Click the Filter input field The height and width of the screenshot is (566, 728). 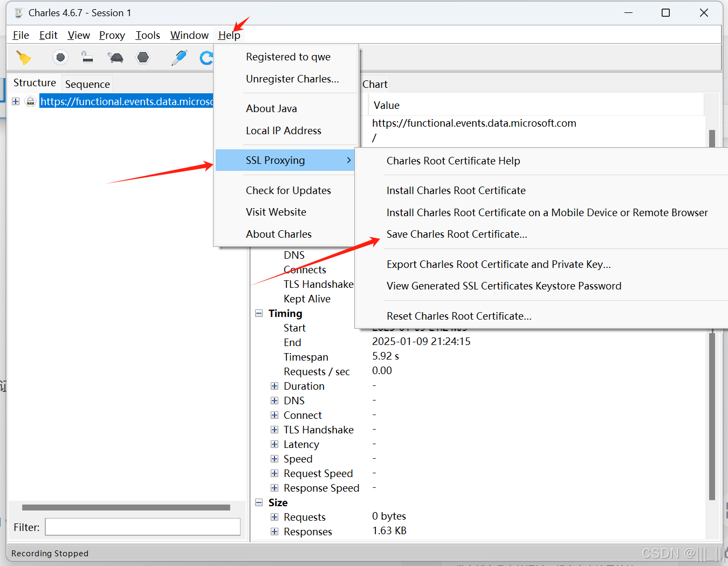142,527
